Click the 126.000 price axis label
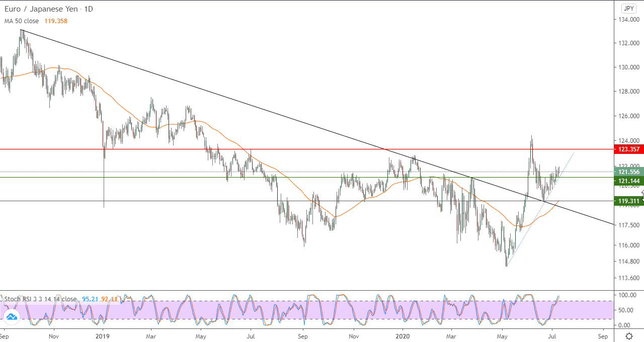Image resolution: width=644 pixels, height=342 pixels. (629, 116)
